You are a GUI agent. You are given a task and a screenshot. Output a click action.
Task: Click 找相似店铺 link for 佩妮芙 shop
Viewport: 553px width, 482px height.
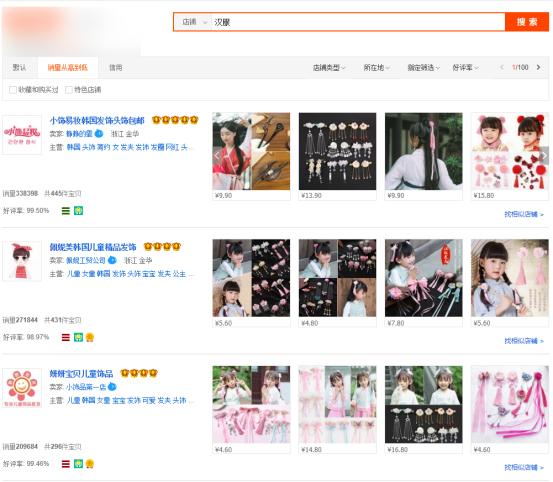click(x=524, y=341)
